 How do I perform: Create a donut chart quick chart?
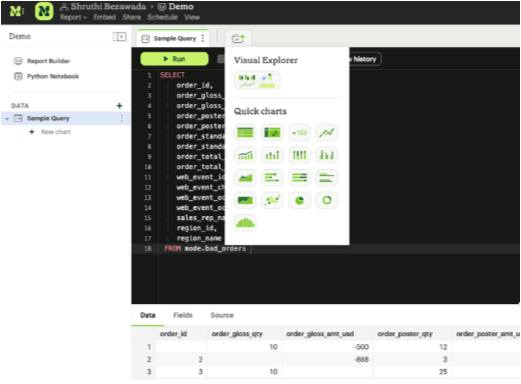(327, 200)
